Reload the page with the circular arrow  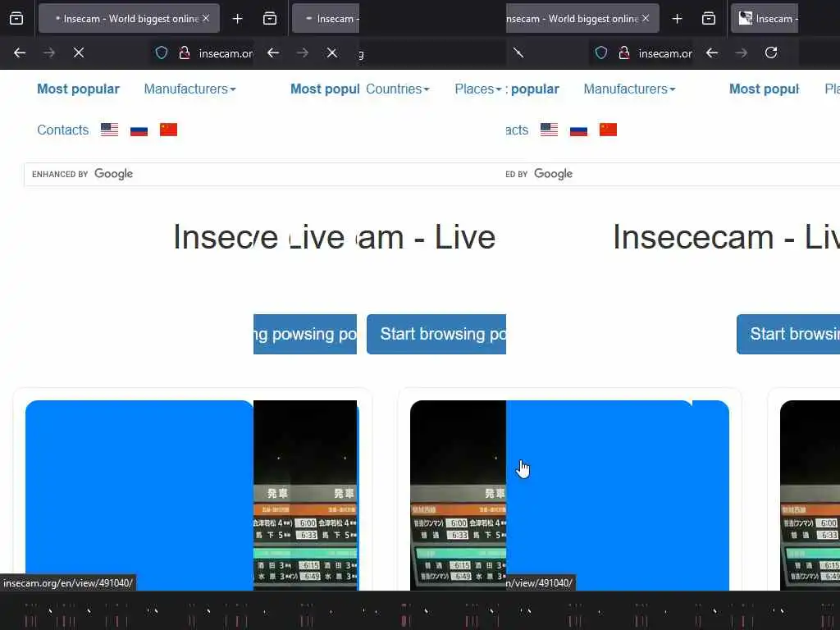point(771,52)
